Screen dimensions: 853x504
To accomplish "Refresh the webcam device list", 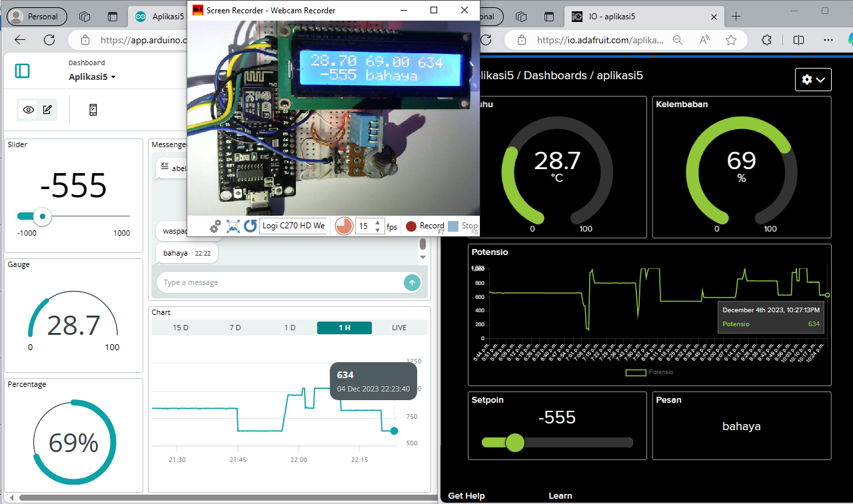I will [251, 226].
